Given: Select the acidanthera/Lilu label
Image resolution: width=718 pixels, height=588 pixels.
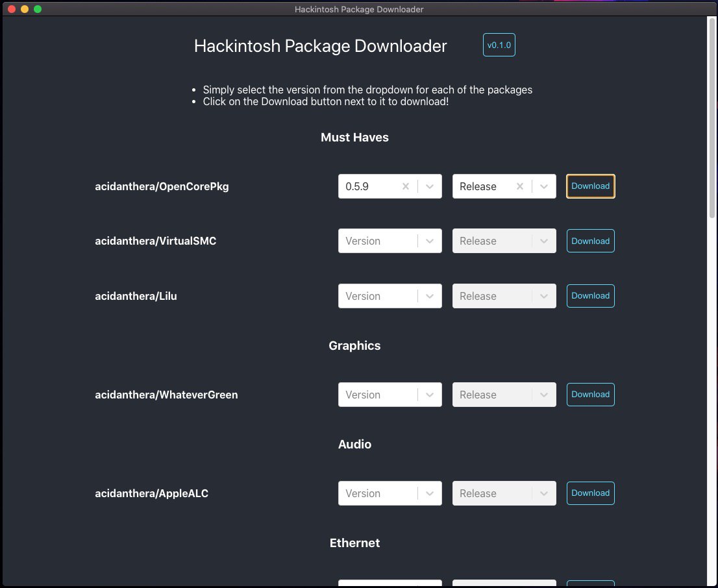Looking at the screenshot, I should [x=136, y=296].
